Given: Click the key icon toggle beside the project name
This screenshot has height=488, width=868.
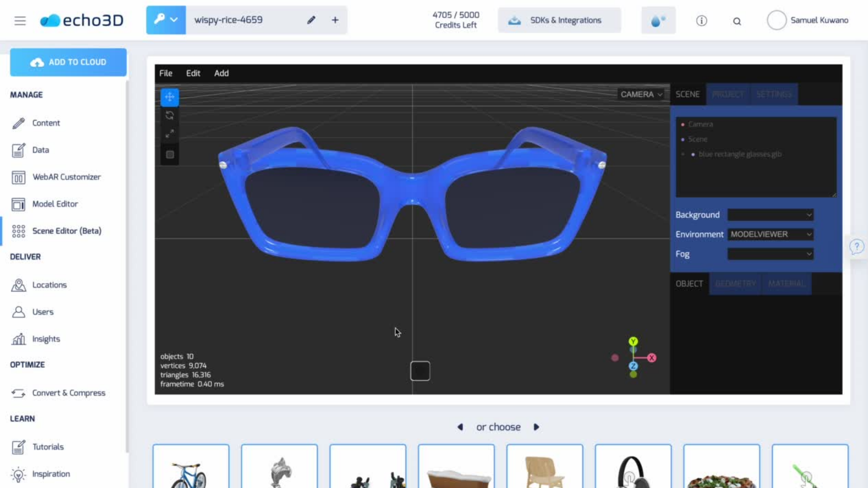Looking at the screenshot, I should point(161,20).
